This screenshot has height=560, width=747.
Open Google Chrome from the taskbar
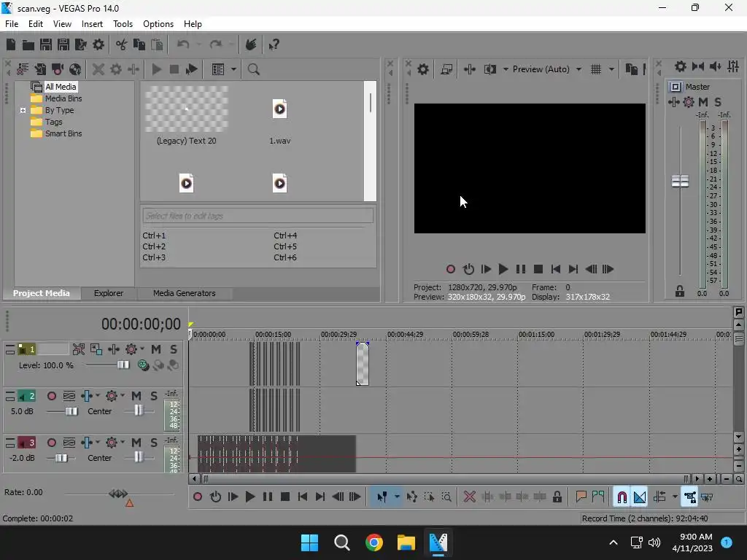tap(374, 542)
